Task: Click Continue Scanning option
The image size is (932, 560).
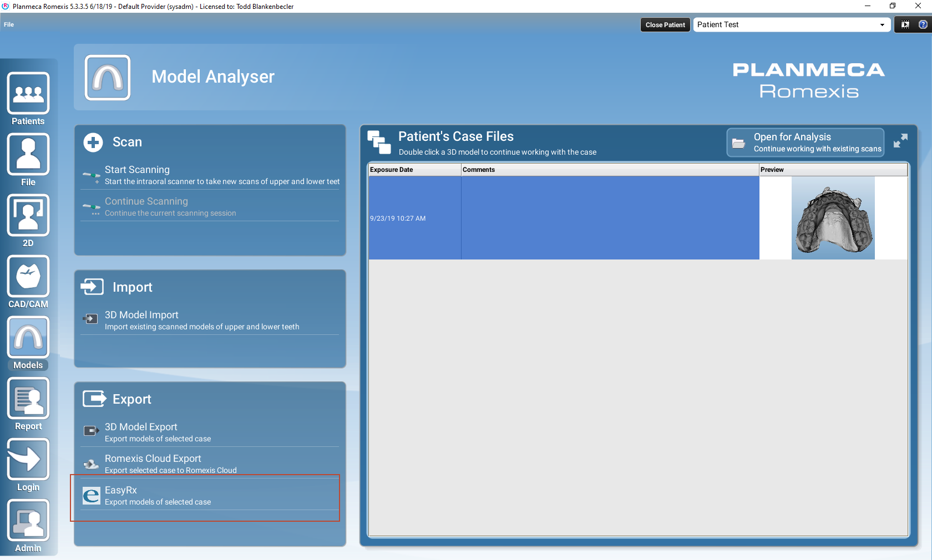Action: tap(210, 207)
